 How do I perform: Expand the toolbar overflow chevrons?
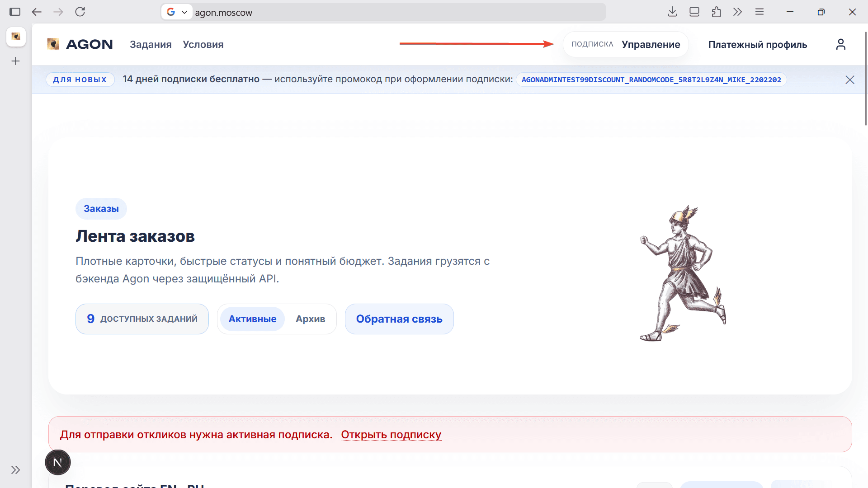coord(738,12)
